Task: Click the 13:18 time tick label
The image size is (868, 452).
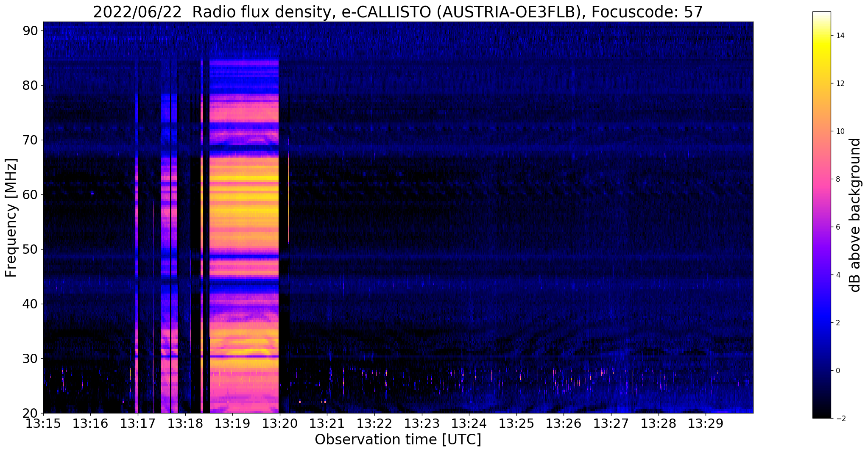Action: (185, 424)
